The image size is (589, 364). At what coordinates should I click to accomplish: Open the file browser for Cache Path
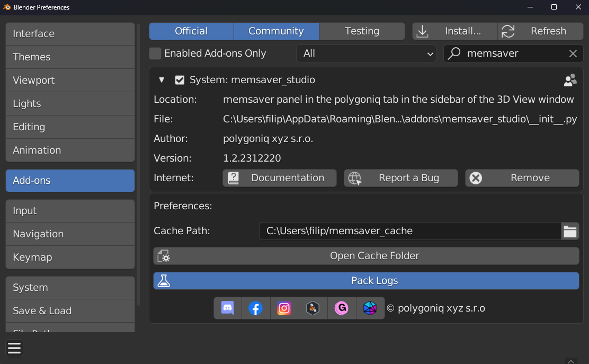click(570, 231)
